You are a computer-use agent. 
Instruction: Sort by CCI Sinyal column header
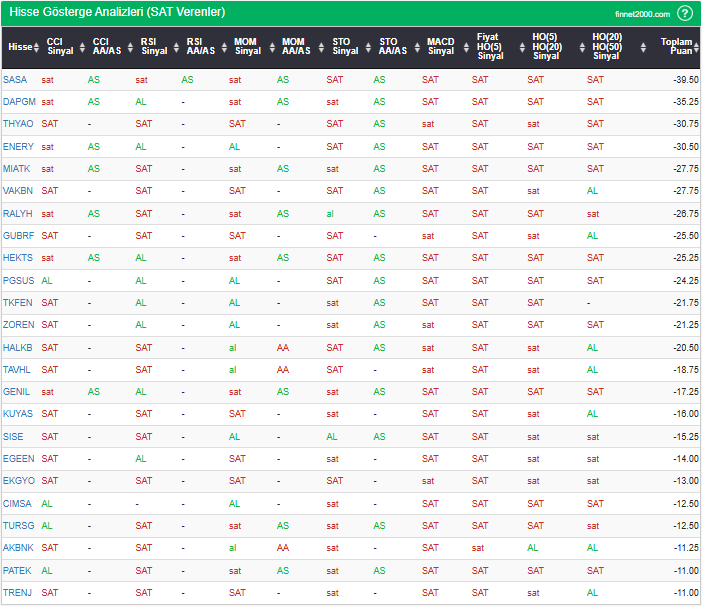[60, 47]
